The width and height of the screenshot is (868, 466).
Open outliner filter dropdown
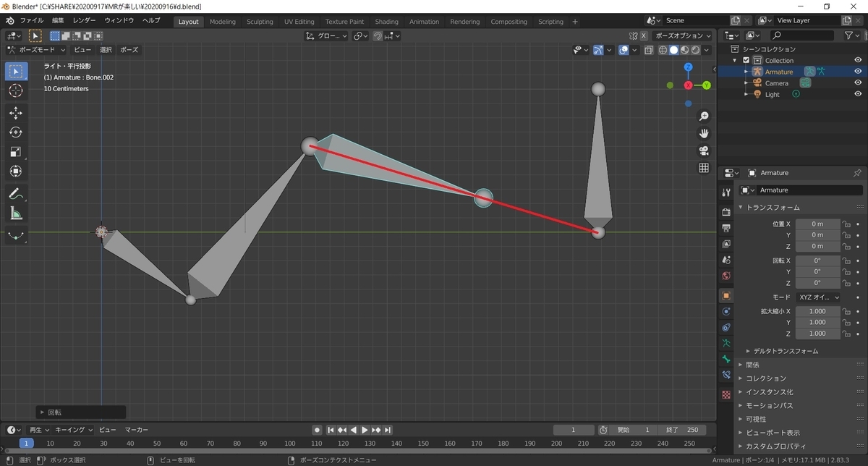851,35
